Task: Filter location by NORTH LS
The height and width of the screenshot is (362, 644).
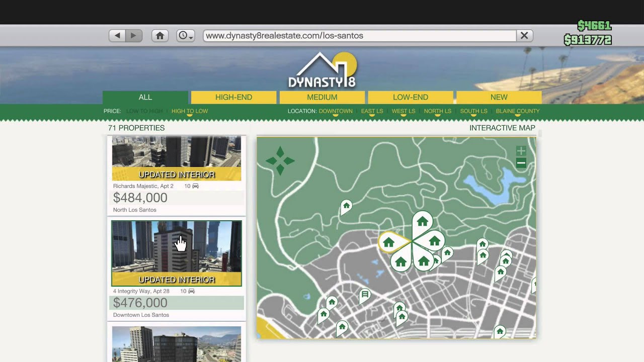Action: [x=438, y=111]
